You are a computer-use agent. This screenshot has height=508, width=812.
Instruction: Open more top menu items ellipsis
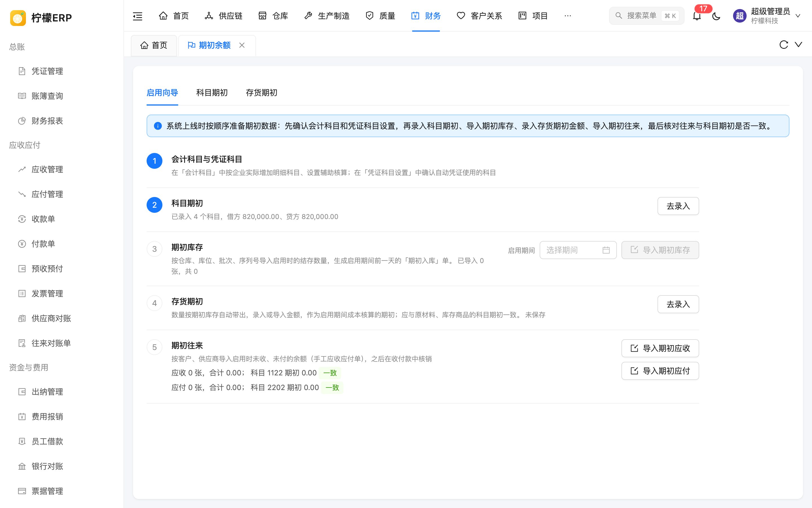(x=568, y=16)
